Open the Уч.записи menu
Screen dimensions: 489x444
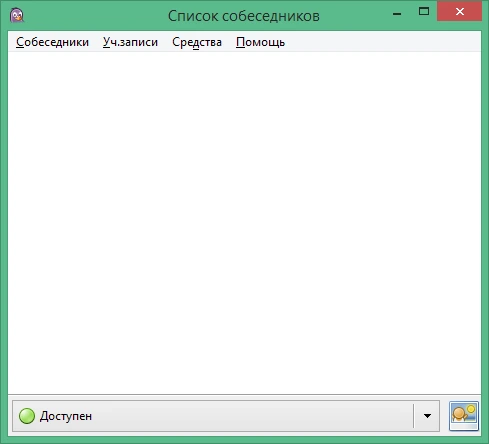(x=130, y=42)
